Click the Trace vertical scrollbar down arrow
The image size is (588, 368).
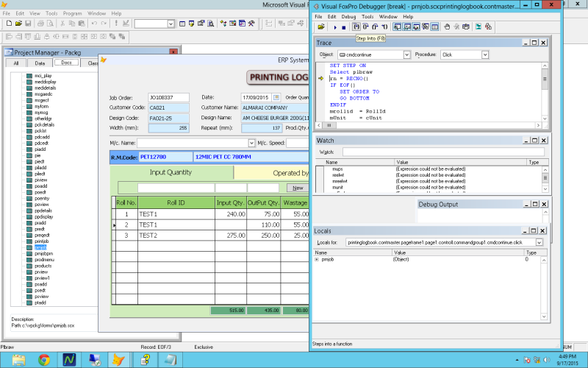coord(545,118)
